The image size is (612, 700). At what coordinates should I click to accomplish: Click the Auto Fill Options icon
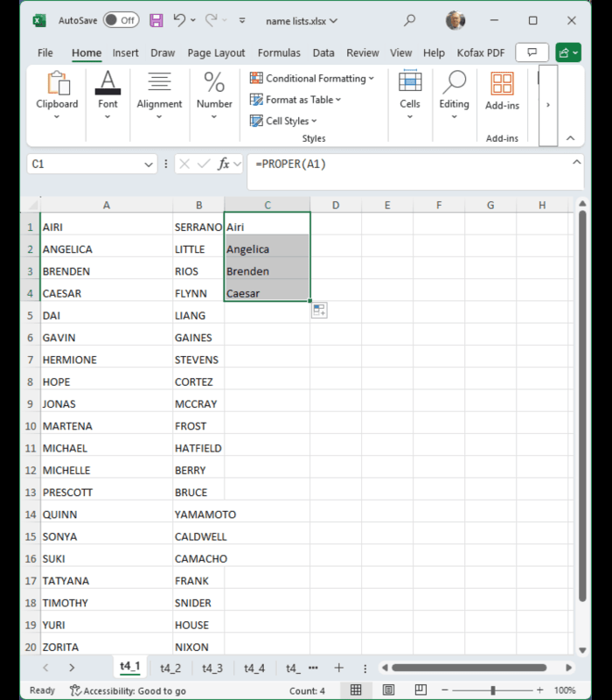pos(318,311)
